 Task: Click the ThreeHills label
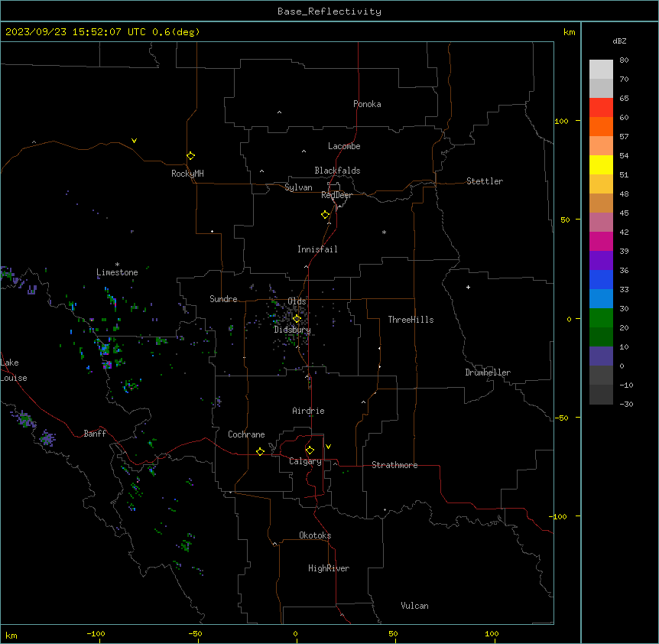pyautogui.click(x=411, y=320)
